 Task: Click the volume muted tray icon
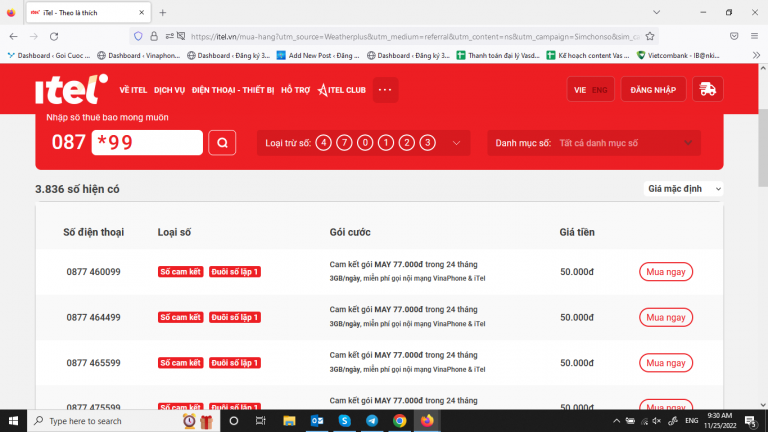(x=657, y=421)
